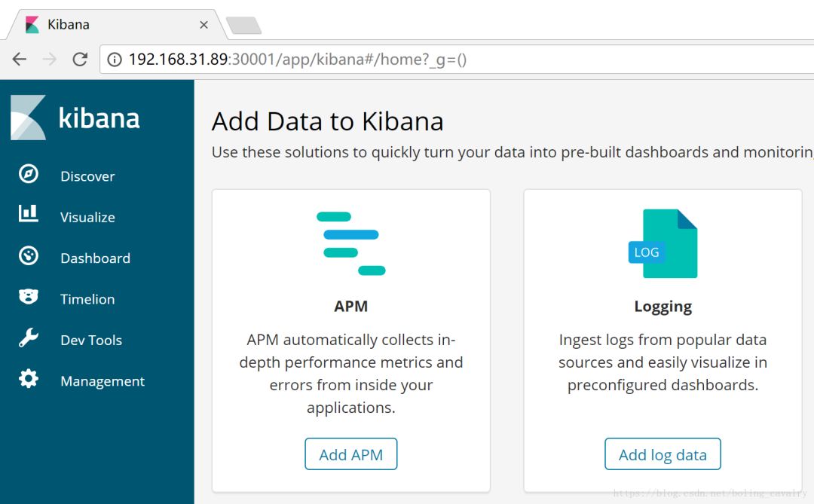The image size is (814, 504).
Task: Click the Visualize bar chart icon
Action: 29,215
